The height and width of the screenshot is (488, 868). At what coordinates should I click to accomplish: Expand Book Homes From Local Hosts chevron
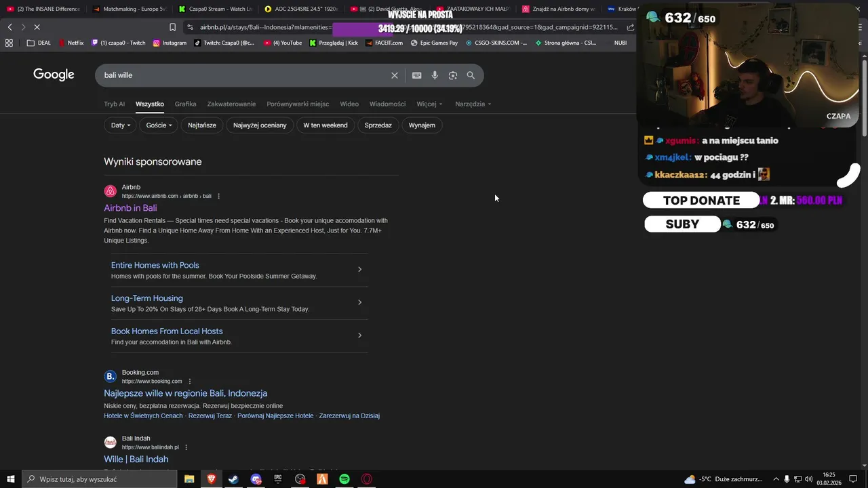point(359,335)
